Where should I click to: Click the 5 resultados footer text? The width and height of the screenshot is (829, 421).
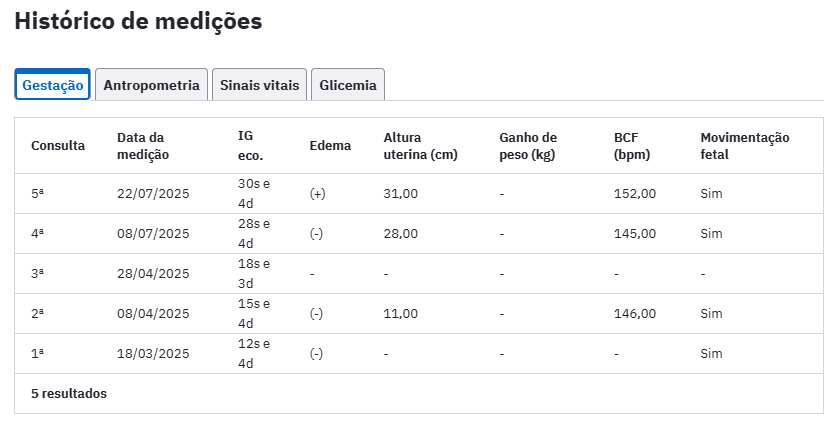pos(69,394)
